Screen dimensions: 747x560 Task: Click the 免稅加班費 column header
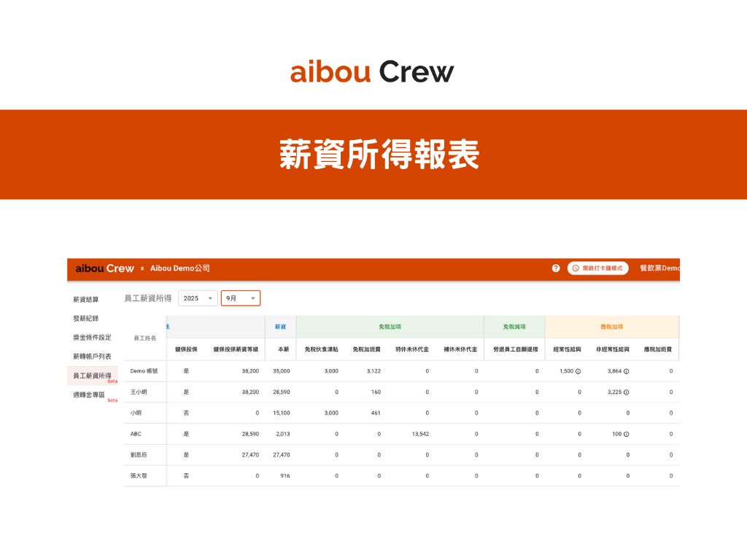click(366, 349)
